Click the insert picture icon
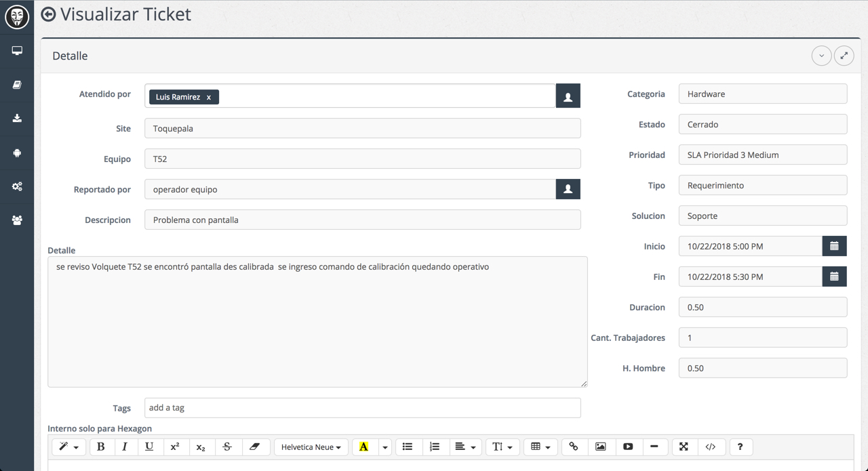 tap(601, 447)
